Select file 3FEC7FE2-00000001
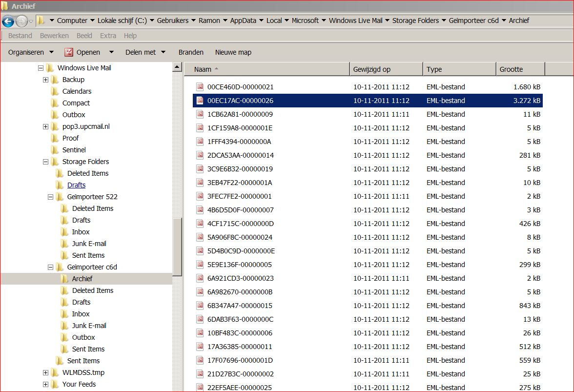 (x=368, y=196)
